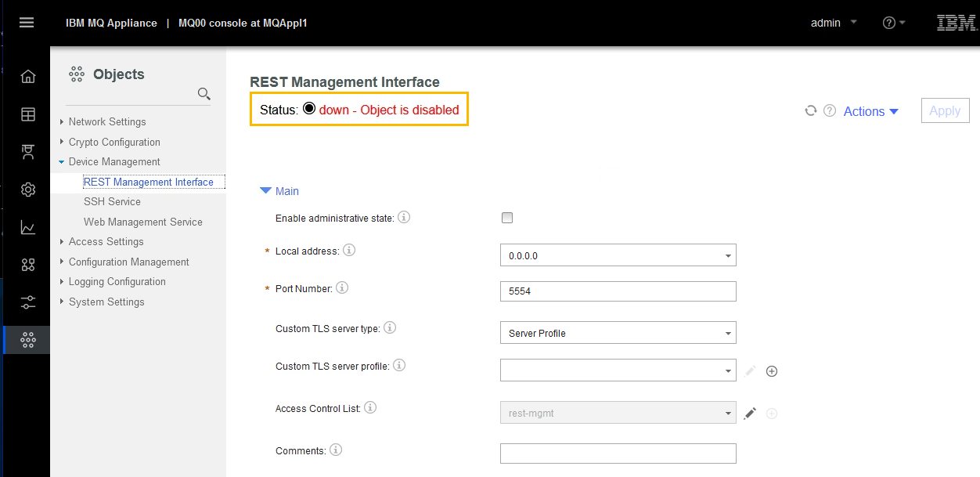Show info for Port Number
Viewport: 980px width, 477px height.
click(x=342, y=287)
